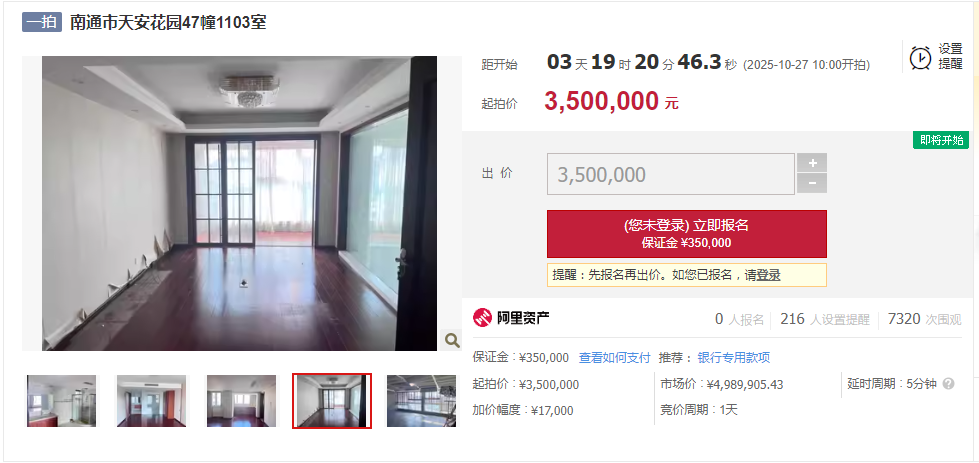Select the fifth balcony thumbnail

click(421, 401)
